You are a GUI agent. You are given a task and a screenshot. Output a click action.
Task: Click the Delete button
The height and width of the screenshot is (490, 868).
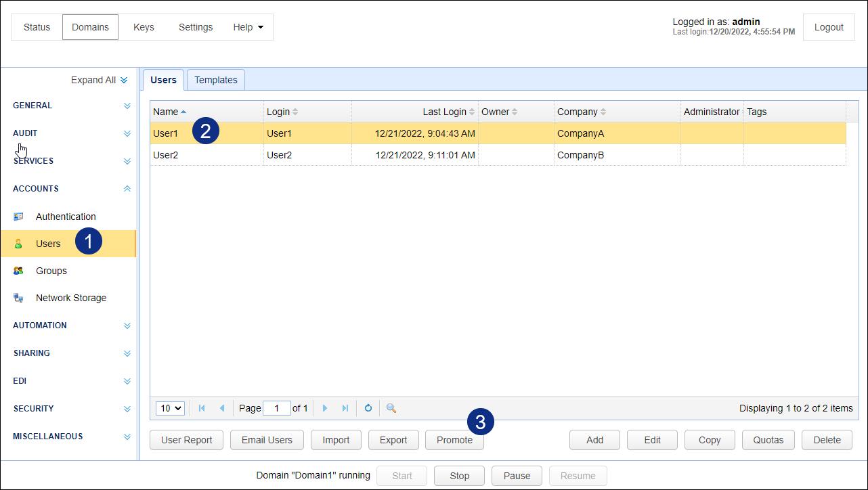[x=827, y=440]
